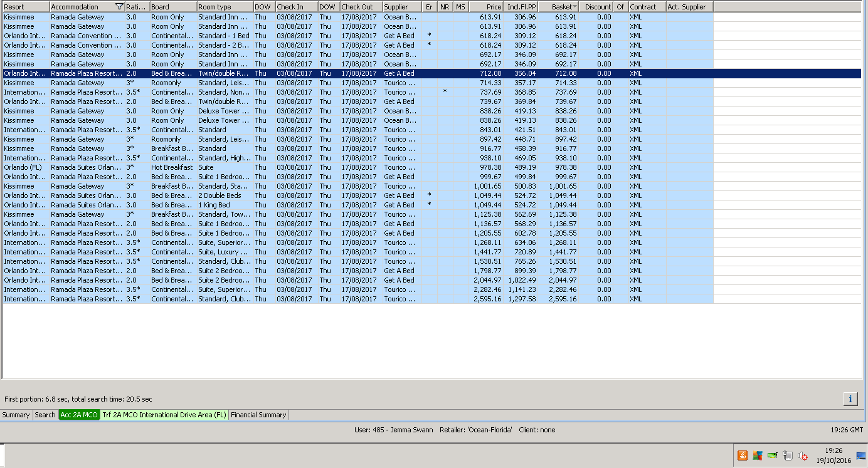The height and width of the screenshot is (468, 868).
Task: Open the system clock showing 19/10/2016
Action: [x=834, y=455]
